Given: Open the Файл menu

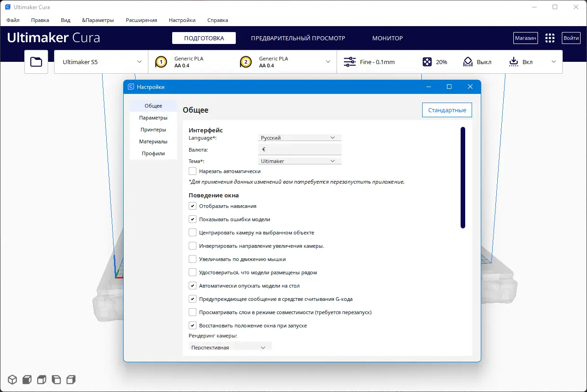Looking at the screenshot, I should pyautogui.click(x=13, y=20).
